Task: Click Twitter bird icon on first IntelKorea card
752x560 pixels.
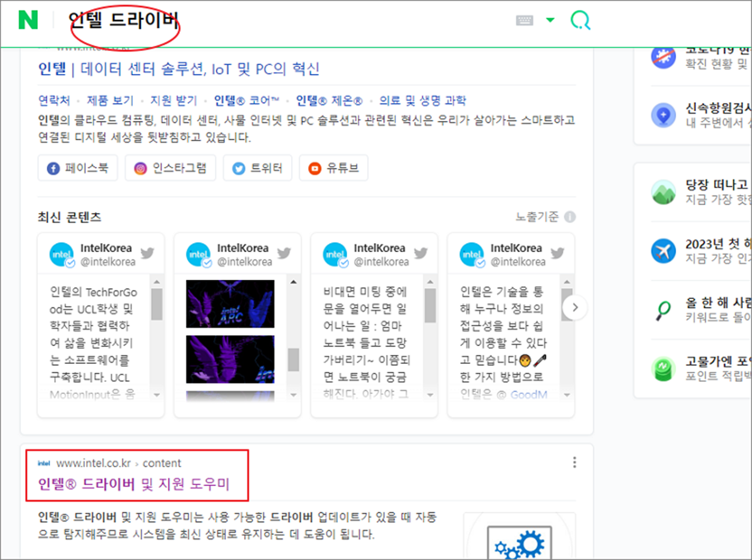Action: click(x=147, y=253)
